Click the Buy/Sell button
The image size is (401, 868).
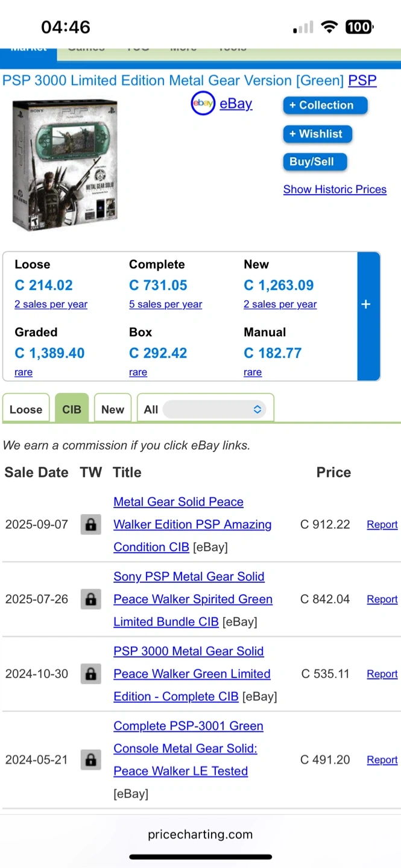tap(312, 162)
